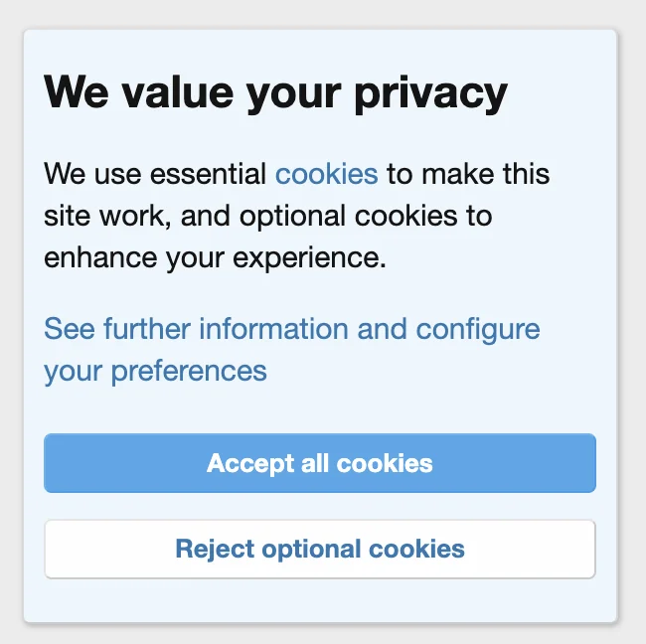The width and height of the screenshot is (646, 644).
Task: Open the blue cookies link
Action: coord(326,175)
